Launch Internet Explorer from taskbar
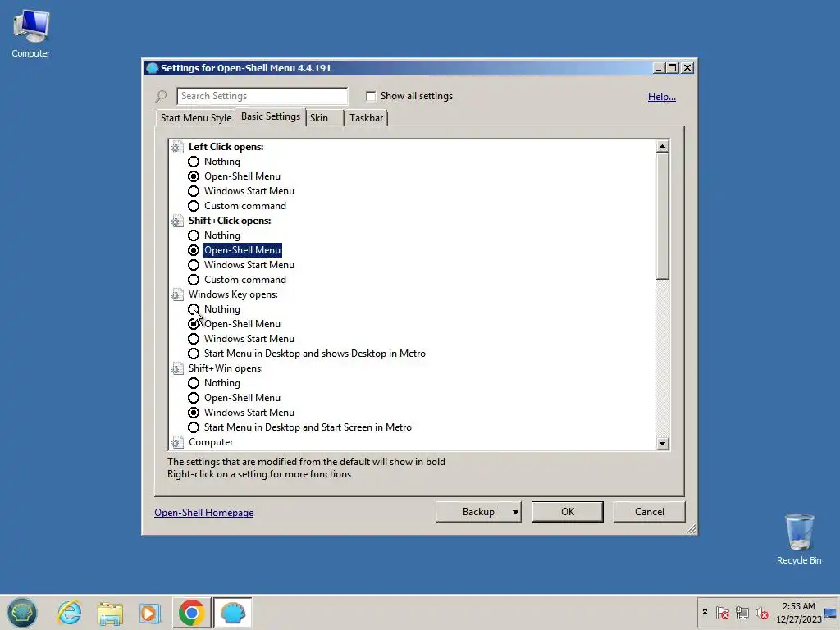Screen dimensions: 840x630 70,612
